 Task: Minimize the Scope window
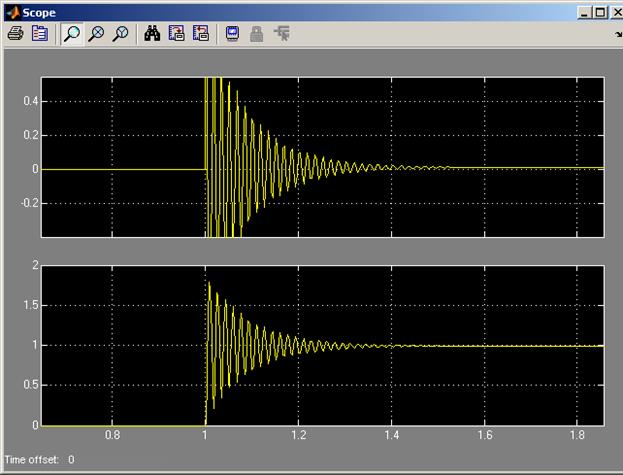coord(584,13)
